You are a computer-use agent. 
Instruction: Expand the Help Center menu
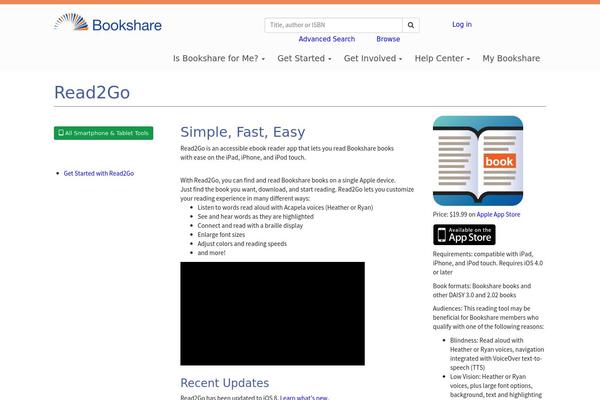pyautogui.click(x=442, y=59)
